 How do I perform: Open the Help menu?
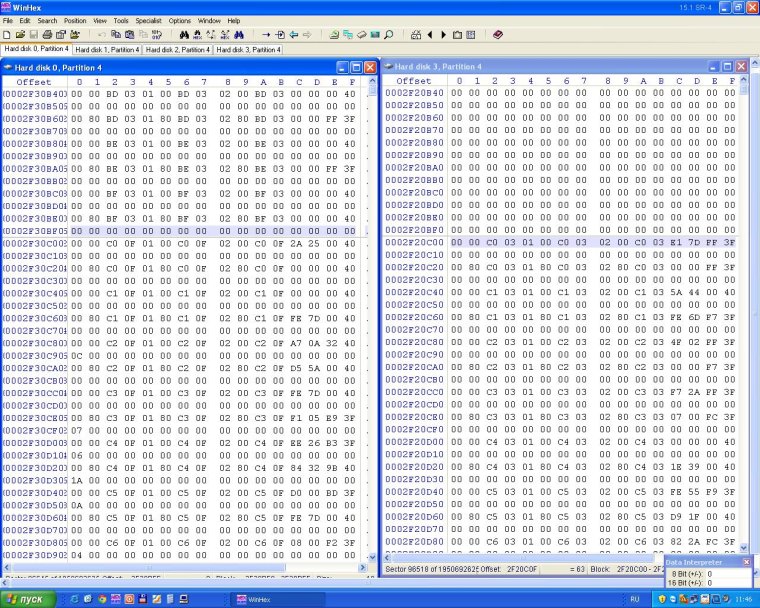tap(234, 21)
